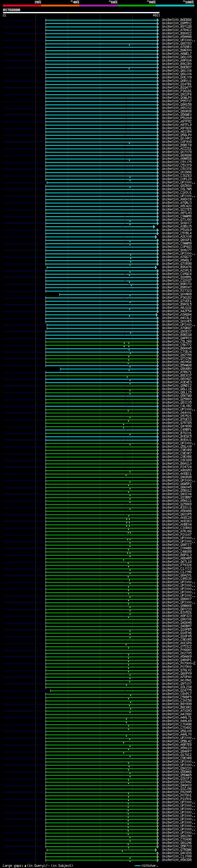Select label UniRef100_A9TQU1
This screenshot has width=197, height=868.
coord(176,128)
